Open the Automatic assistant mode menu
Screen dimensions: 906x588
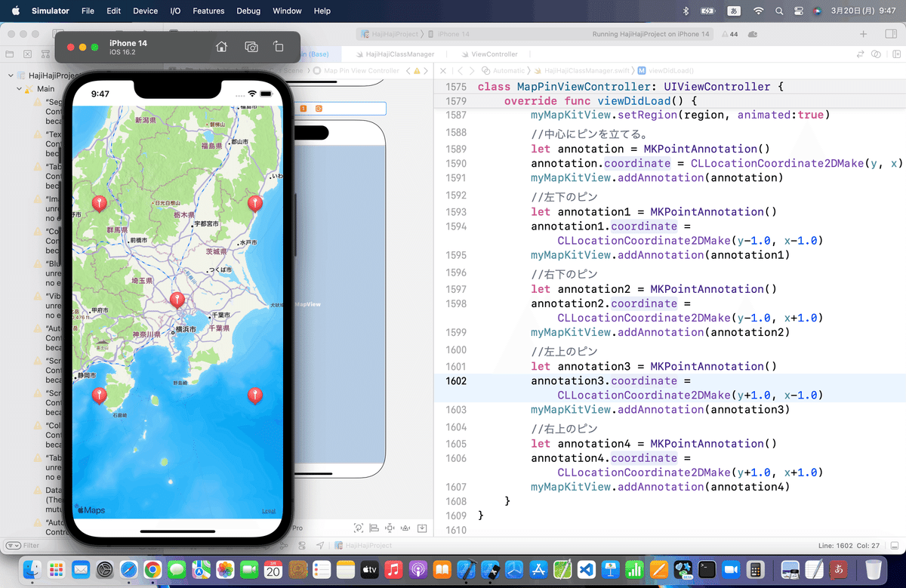pos(504,70)
